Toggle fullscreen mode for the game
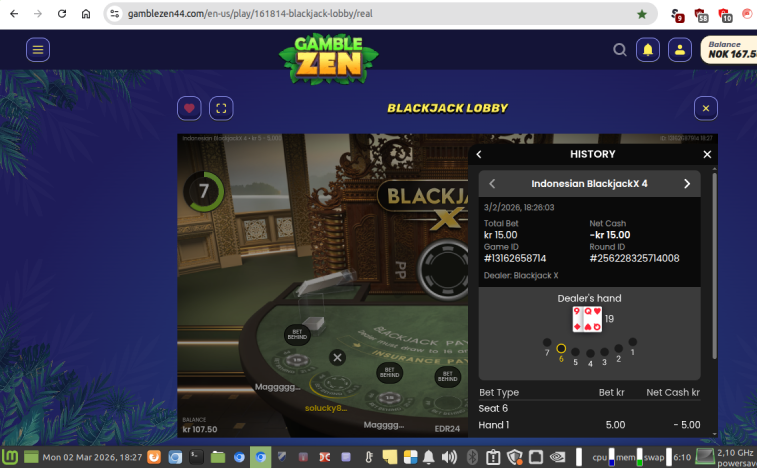The image size is (757, 469). point(221,108)
